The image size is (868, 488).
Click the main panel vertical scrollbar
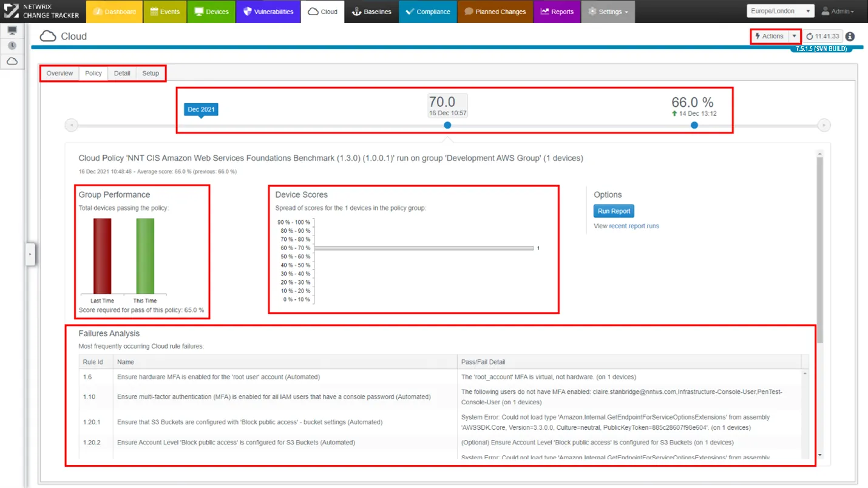pyautogui.click(x=820, y=249)
